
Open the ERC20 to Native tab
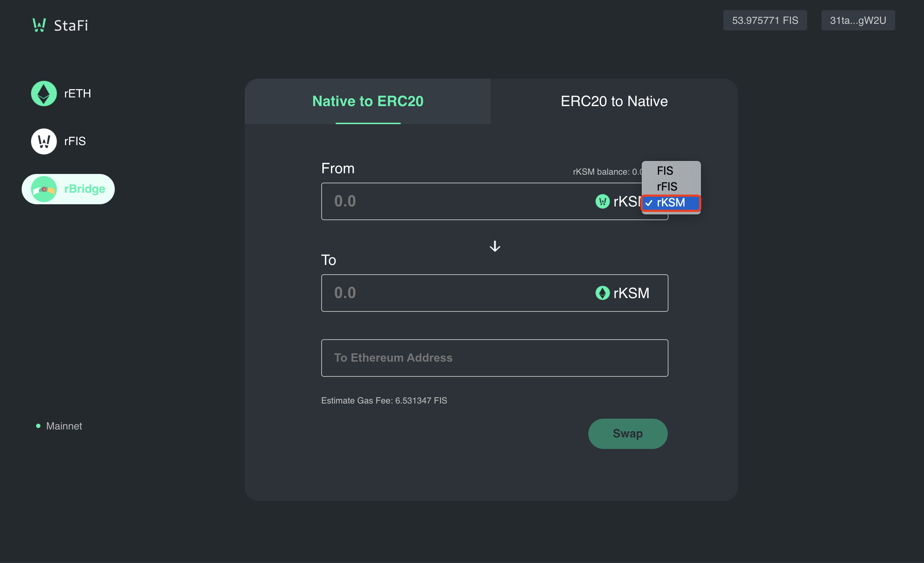pos(614,101)
